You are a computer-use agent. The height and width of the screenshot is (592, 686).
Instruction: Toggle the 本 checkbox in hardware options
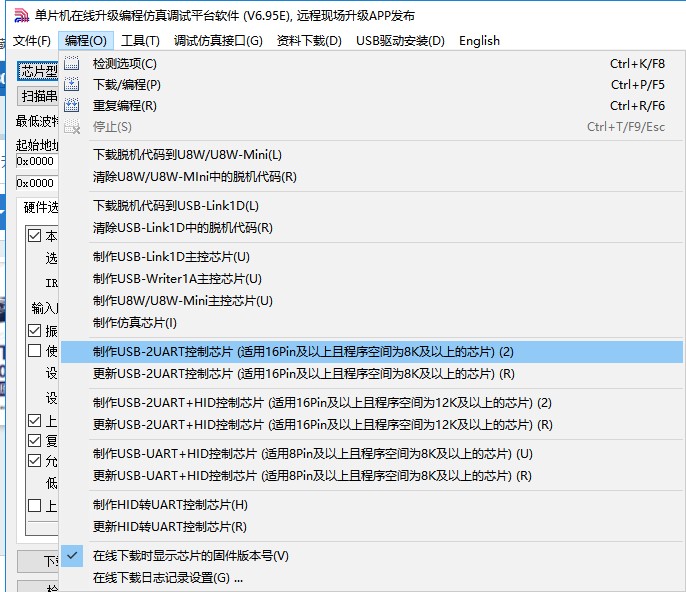35,235
